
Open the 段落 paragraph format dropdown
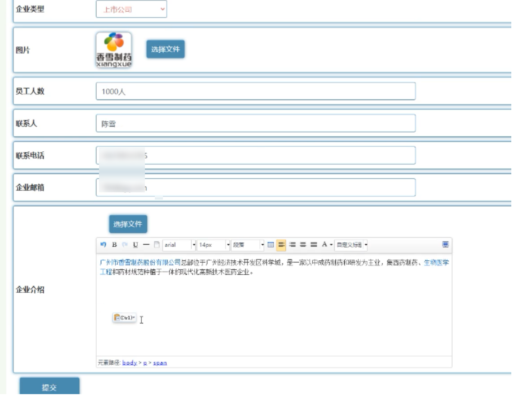click(x=248, y=245)
